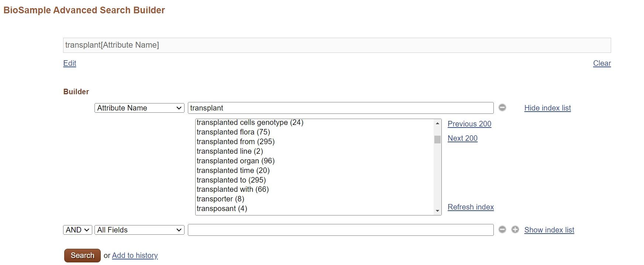This screenshot has height=265, width=644.
Task: Add query to history
Action: pyautogui.click(x=135, y=255)
